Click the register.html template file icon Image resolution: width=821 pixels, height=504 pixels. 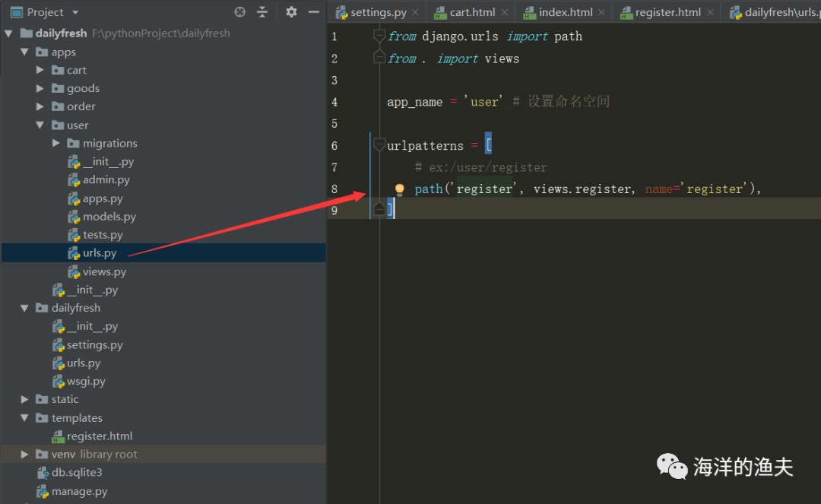[x=58, y=436]
